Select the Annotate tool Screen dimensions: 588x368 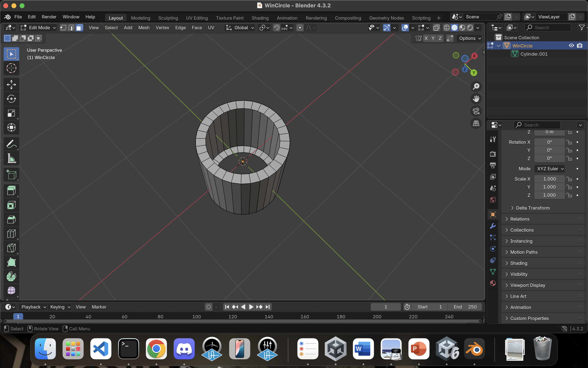(x=11, y=144)
